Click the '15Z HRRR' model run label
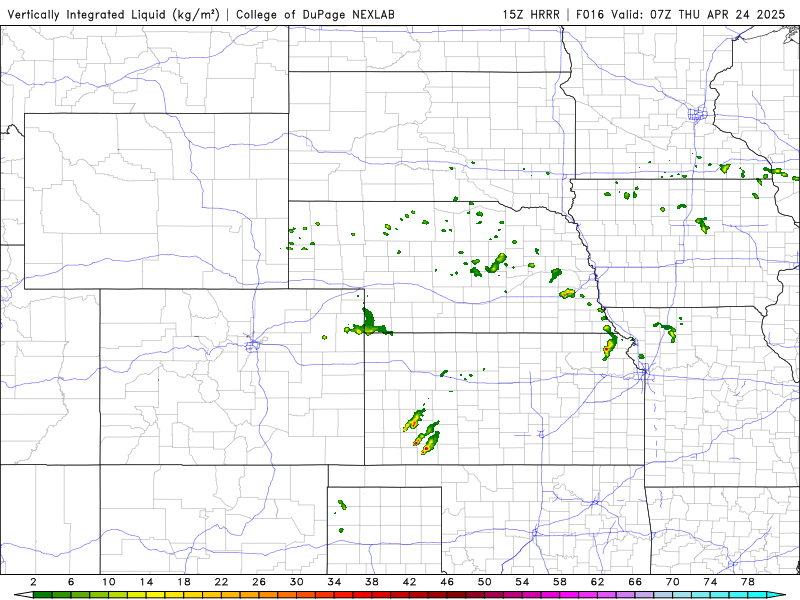 [x=531, y=15]
